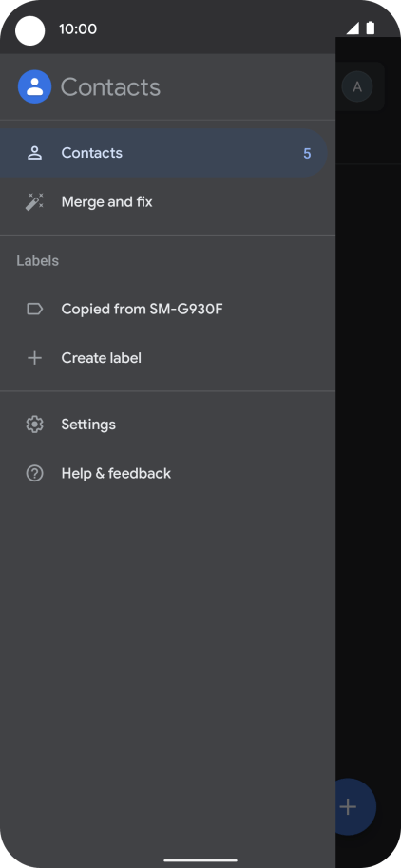Image resolution: width=401 pixels, height=868 pixels.
Task: Tap the dimmed area to close the drawer
Action: [x=369, y=443]
